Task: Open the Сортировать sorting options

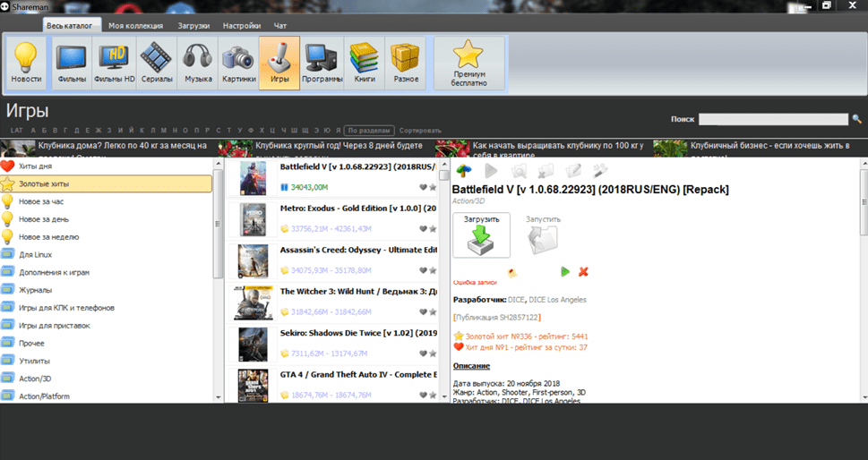Action: pos(420,130)
